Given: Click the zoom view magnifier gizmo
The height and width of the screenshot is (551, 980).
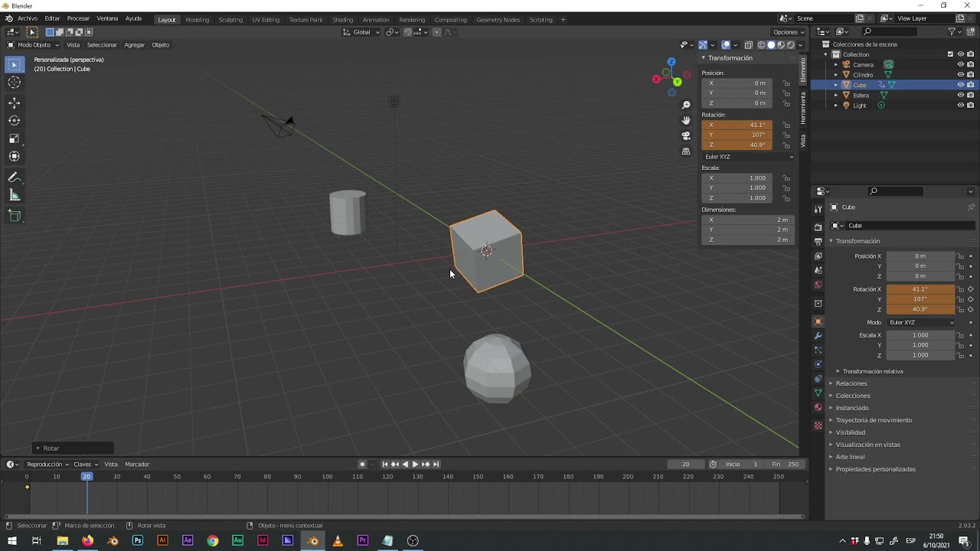Looking at the screenshot, I should pos(686,105).
